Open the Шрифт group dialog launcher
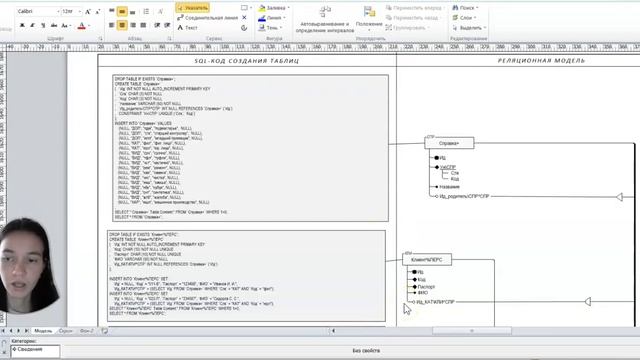Viewport: 640px width, 360px height. pyautogui.click(x=100, y=38)
